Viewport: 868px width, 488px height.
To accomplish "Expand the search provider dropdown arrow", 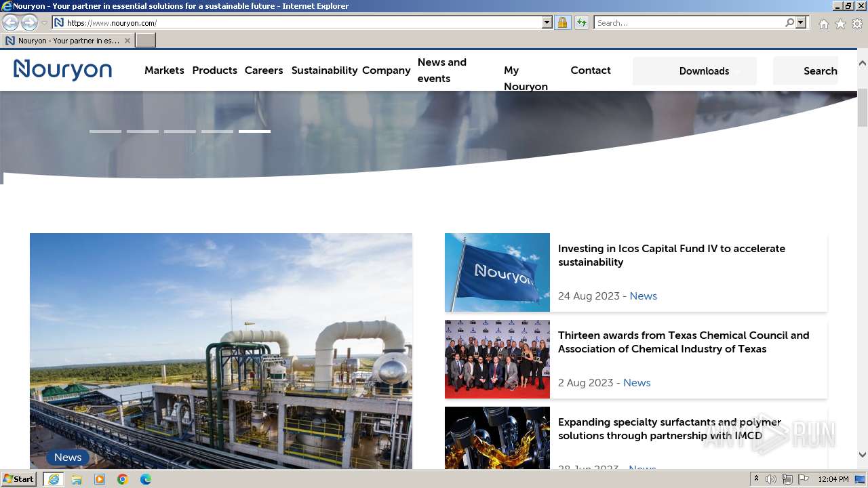I will [801, 23].
